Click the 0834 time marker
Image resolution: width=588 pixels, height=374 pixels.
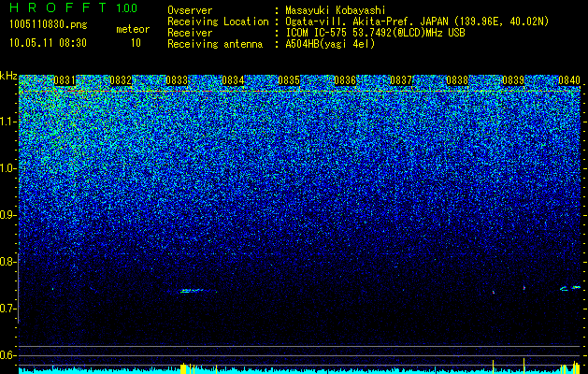coord(233,80)
